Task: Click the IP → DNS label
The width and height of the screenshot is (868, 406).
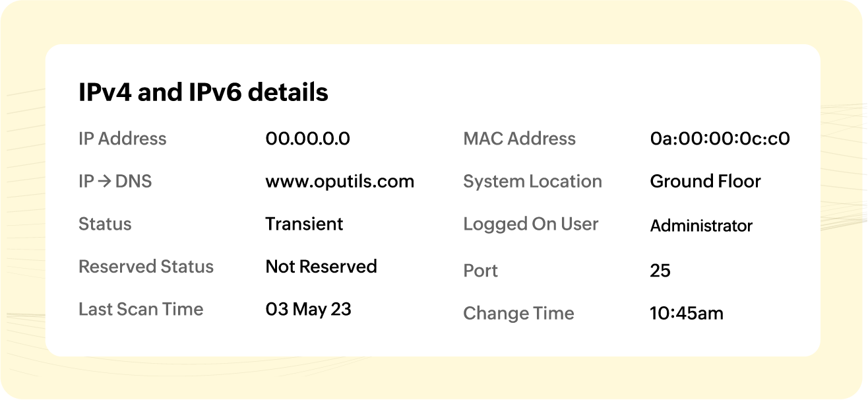Action: click(x=115, y=182)
